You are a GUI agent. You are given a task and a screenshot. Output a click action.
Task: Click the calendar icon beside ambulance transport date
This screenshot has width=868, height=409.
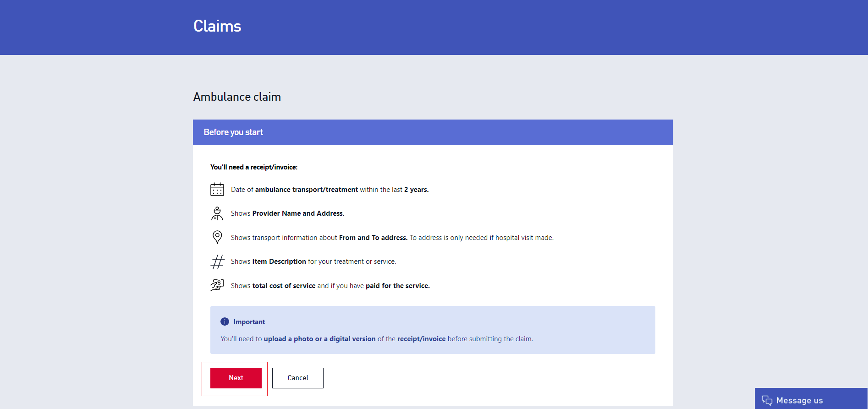tap(217, 190)
